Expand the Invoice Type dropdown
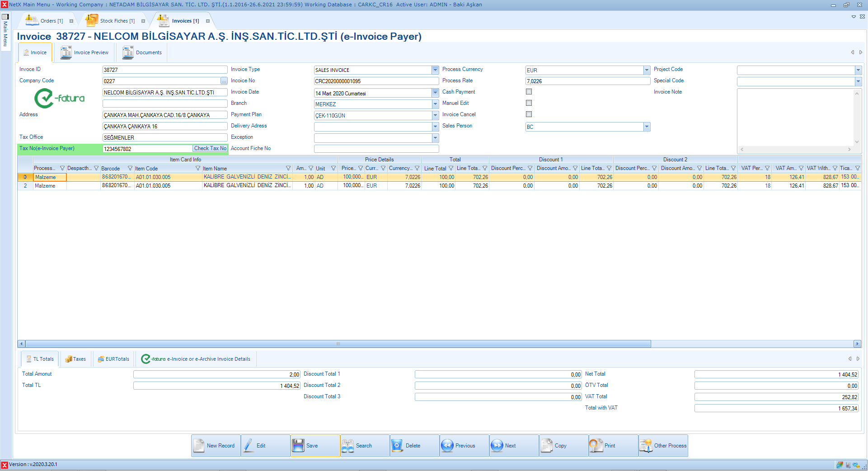The width and height of the screenshot is (868, 471). coord(435,70)
